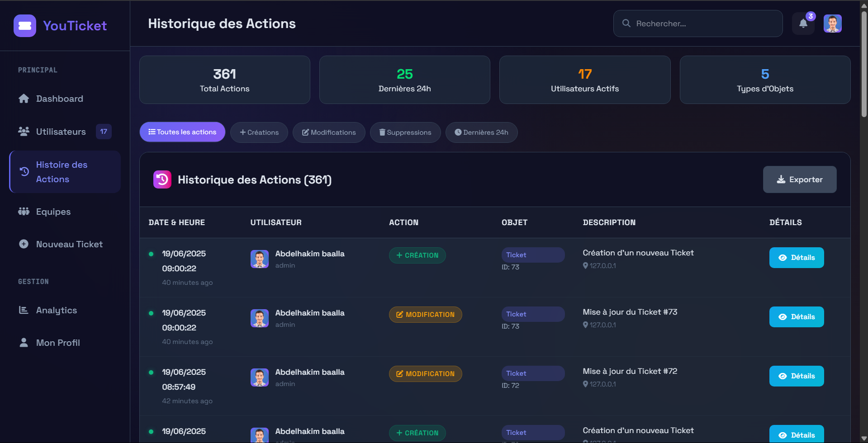Open Histoire des Actions sidebar label
Image resolution: width=868 pixels, height=443 pixels.
point(62,172)
